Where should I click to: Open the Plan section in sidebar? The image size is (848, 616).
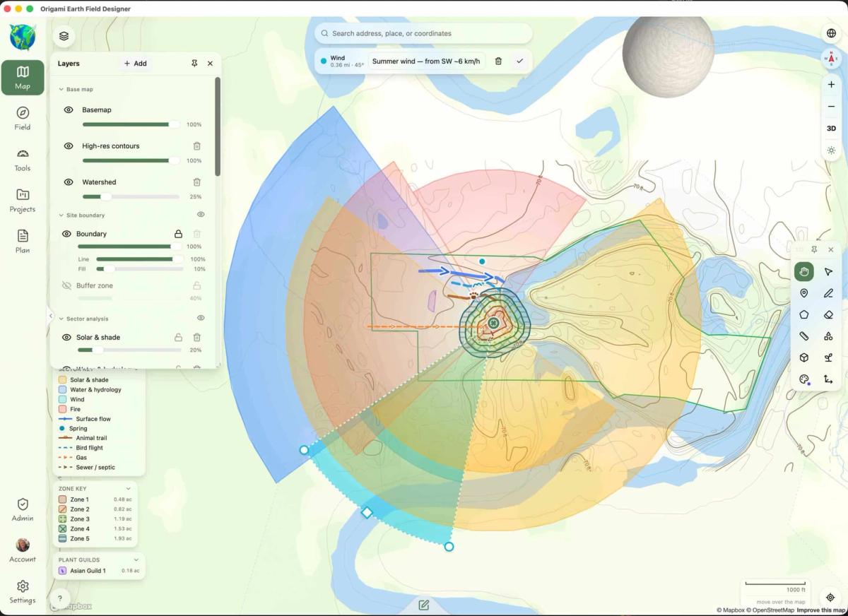23,242
